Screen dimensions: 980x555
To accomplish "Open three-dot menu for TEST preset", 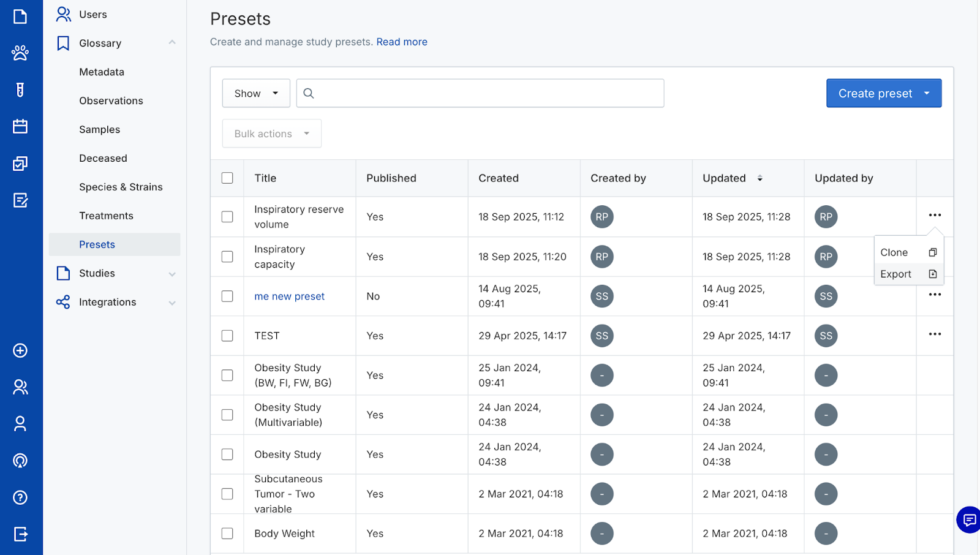I will pos(935,334).
